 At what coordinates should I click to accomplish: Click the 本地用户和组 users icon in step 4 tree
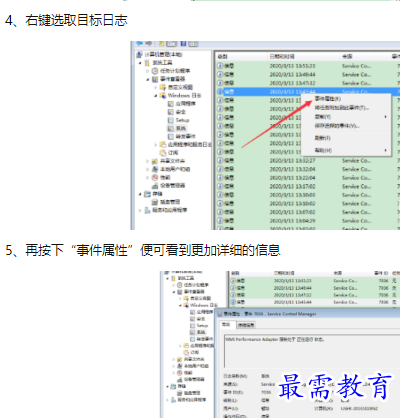[155, 169]
